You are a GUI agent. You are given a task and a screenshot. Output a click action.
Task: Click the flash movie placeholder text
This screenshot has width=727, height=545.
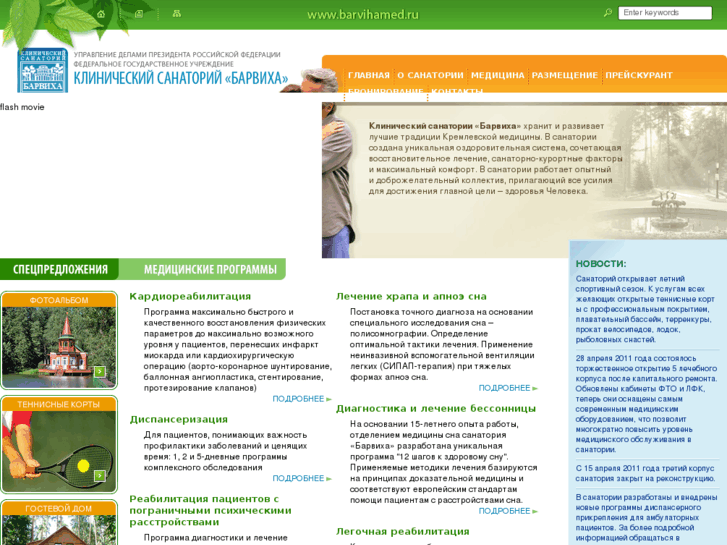click(x=22, y=107)
